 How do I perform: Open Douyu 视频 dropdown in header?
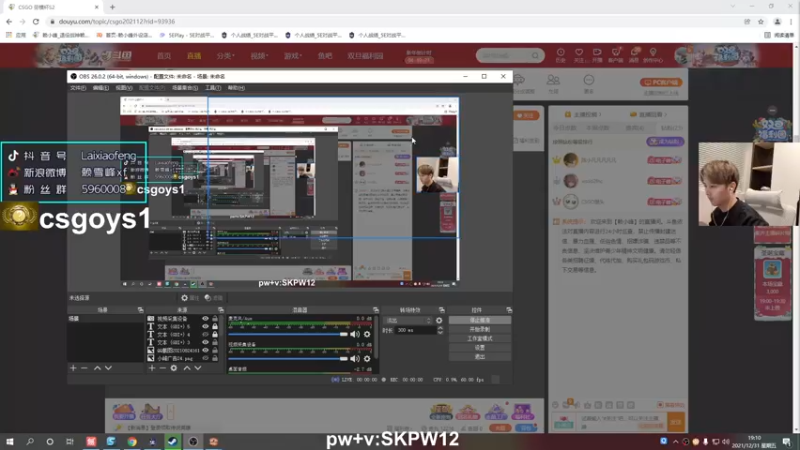point(259,56)
